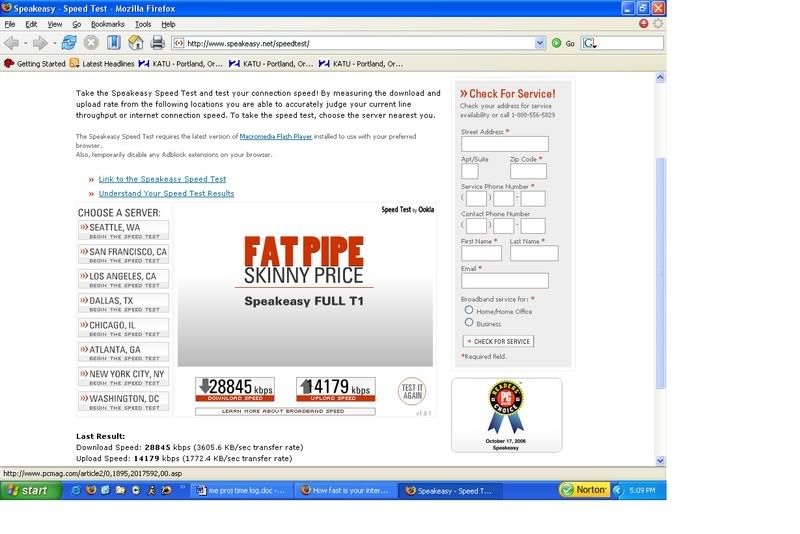800x534 pixels.
Task: Click the Print icon in toolbar
Action: pos(158,43)
